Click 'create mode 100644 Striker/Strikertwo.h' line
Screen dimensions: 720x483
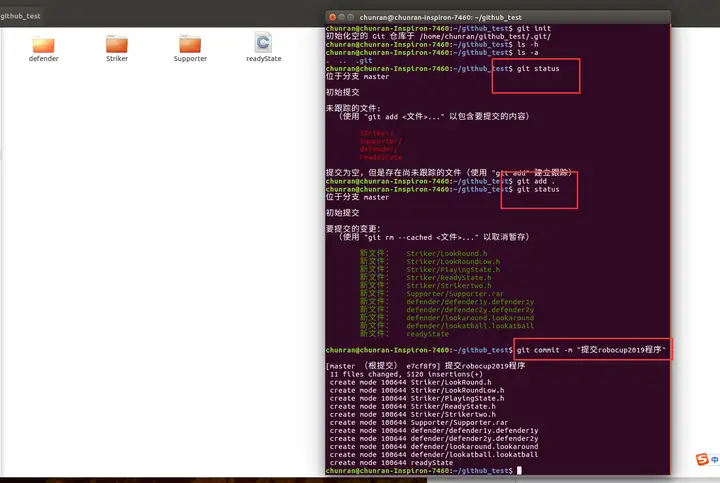(x=412, y=414)
